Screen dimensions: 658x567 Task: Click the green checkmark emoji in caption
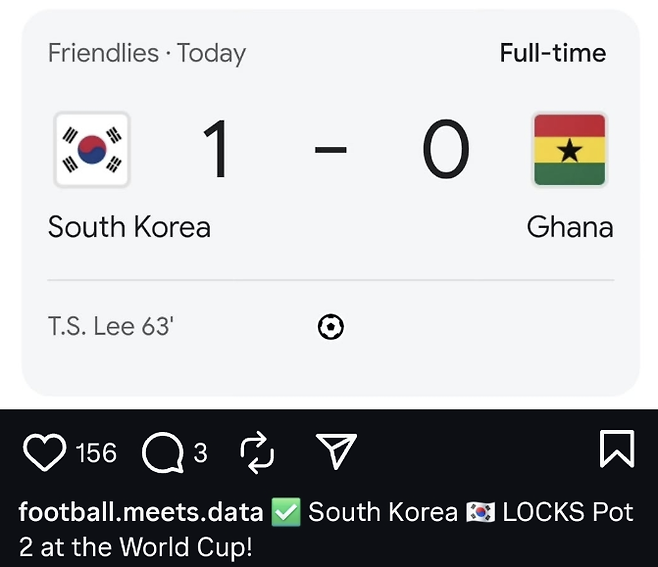[286, 513]
